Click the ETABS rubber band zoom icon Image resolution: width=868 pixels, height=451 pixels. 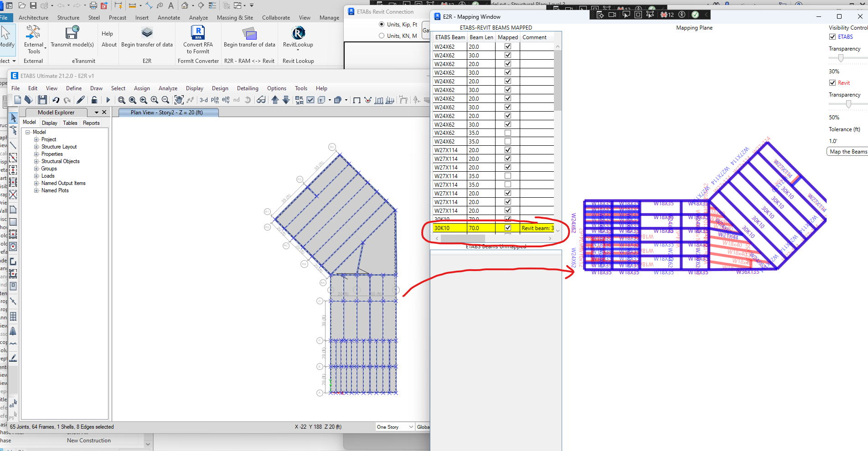coord(122,100)
